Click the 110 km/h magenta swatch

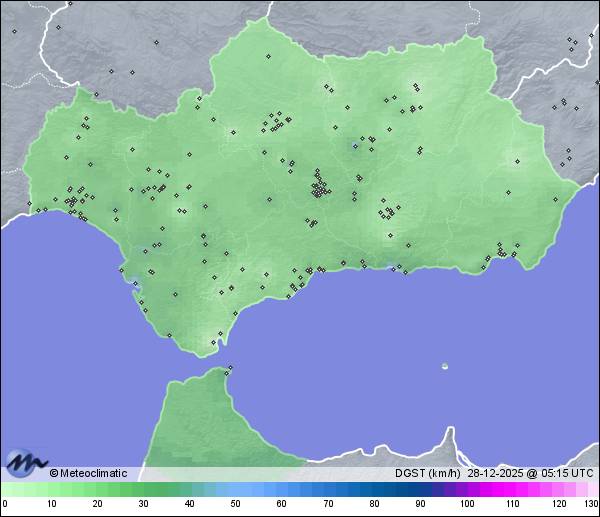tap(512, 490)
